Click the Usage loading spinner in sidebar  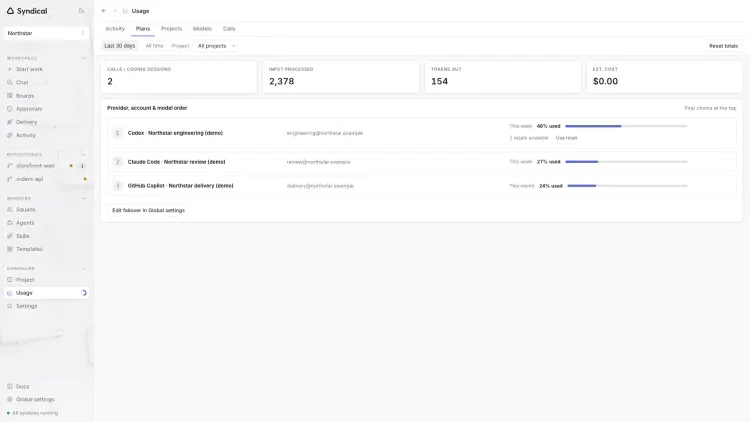[84, 293]
